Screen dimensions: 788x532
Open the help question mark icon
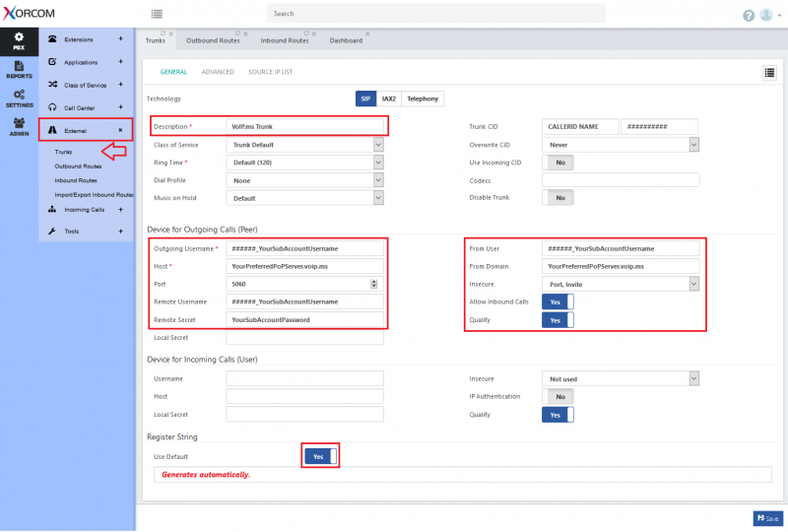click(749, 16)
